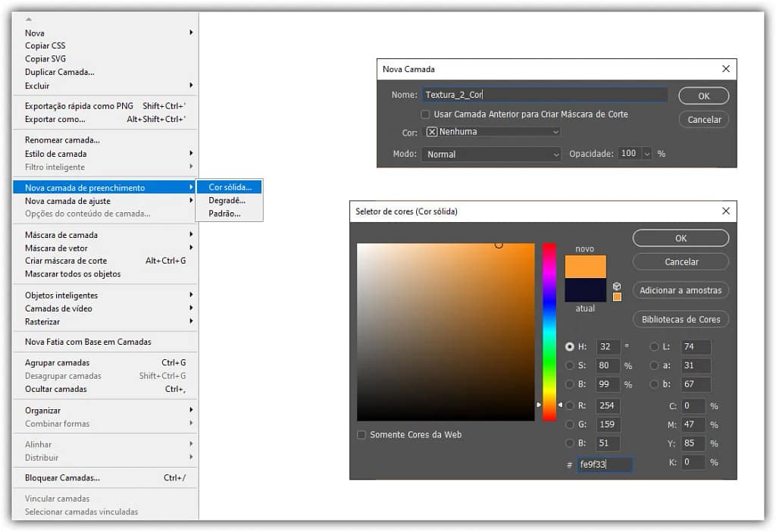Select Renomear camada menu item
This screenshot has height=532, width=776.
105,140
